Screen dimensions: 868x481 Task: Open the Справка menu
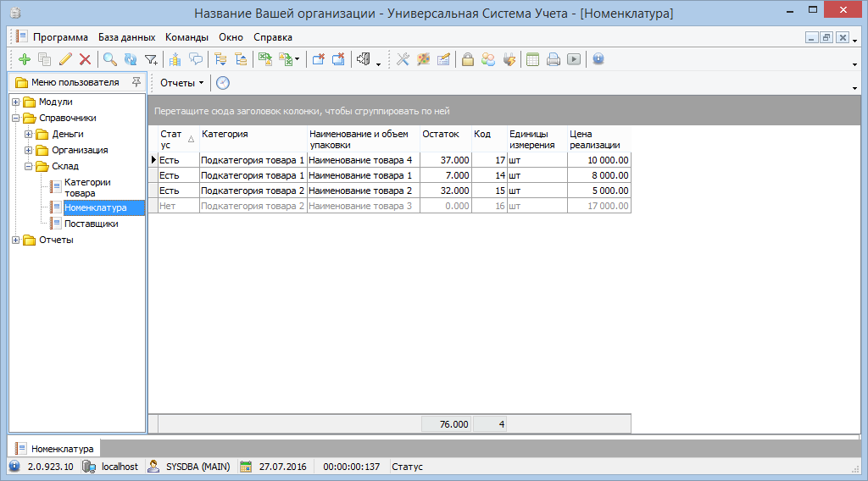[x=273, y=37]
